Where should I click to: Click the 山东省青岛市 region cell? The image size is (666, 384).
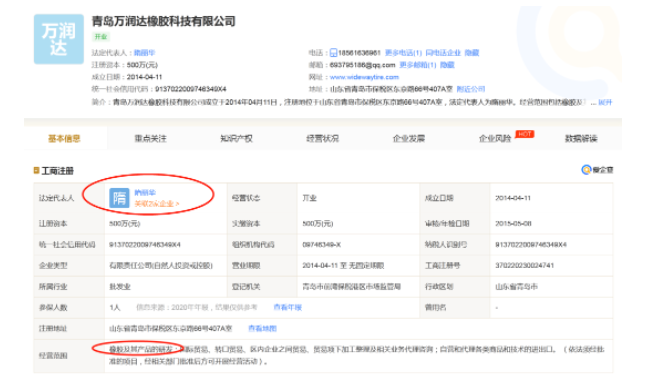516,287
